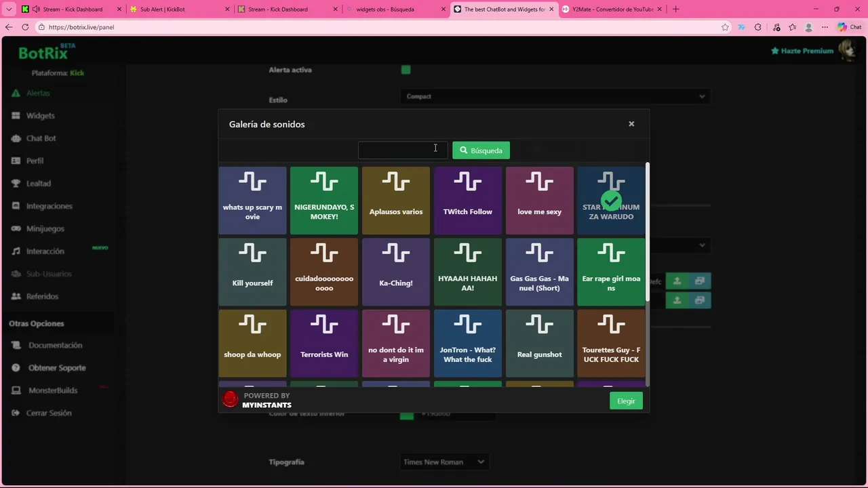
Task: Close the Galería de sonidos dialog
Action: point(631,124)
